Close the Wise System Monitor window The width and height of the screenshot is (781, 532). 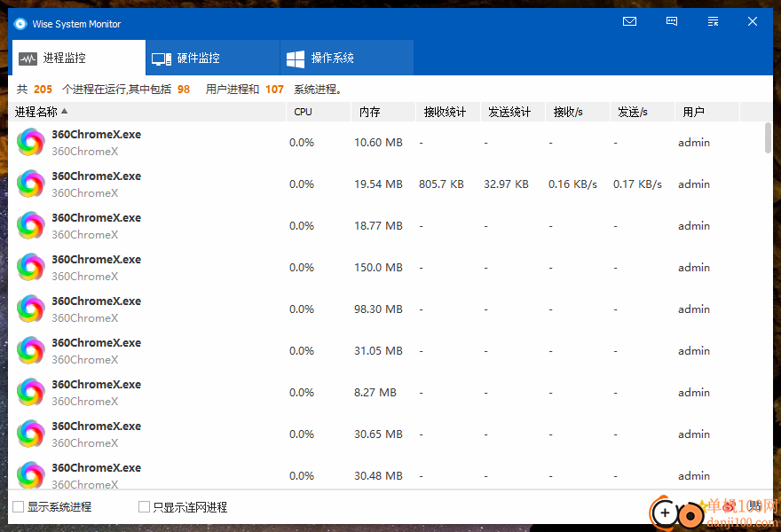click(753, 21)
